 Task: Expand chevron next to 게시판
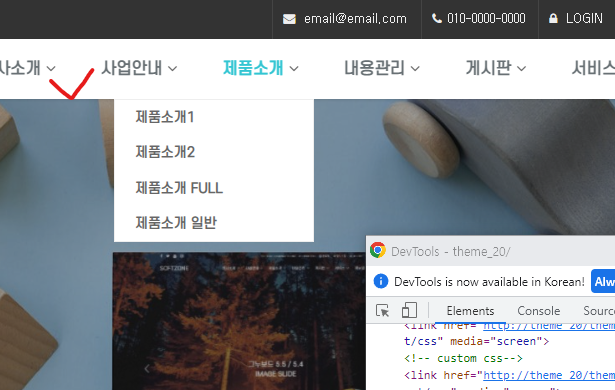pyautogui.click(x=522, y=69)
